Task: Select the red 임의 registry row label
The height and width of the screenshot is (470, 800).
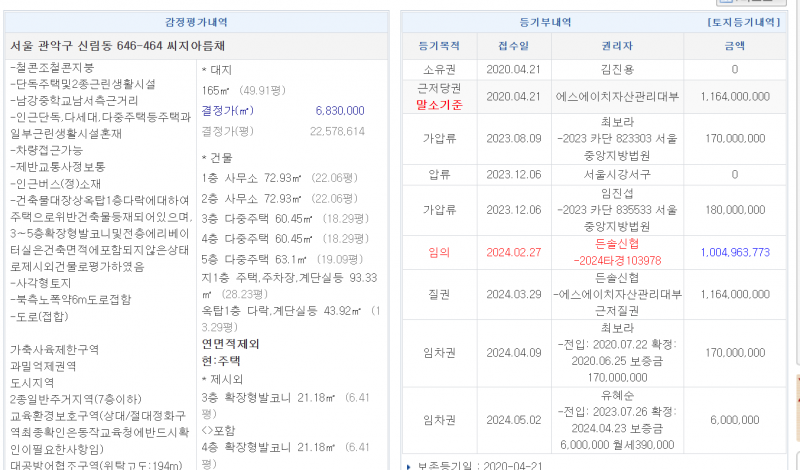Action: click(x=437, y=253)
